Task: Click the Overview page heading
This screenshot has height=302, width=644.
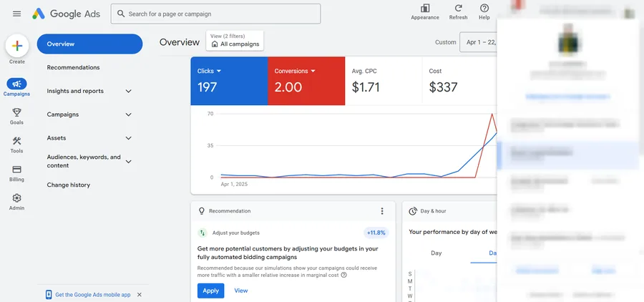Action: click(x=180, y=42)
